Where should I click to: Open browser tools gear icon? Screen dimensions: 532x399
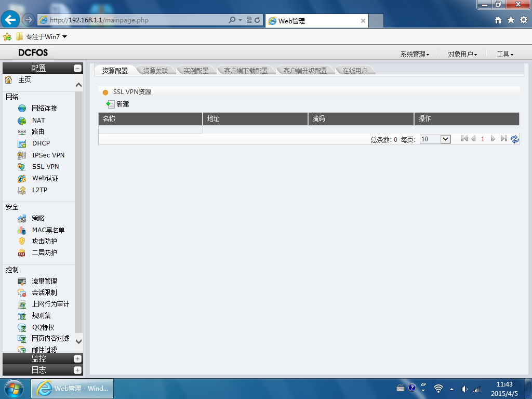[x=524, y=20]
